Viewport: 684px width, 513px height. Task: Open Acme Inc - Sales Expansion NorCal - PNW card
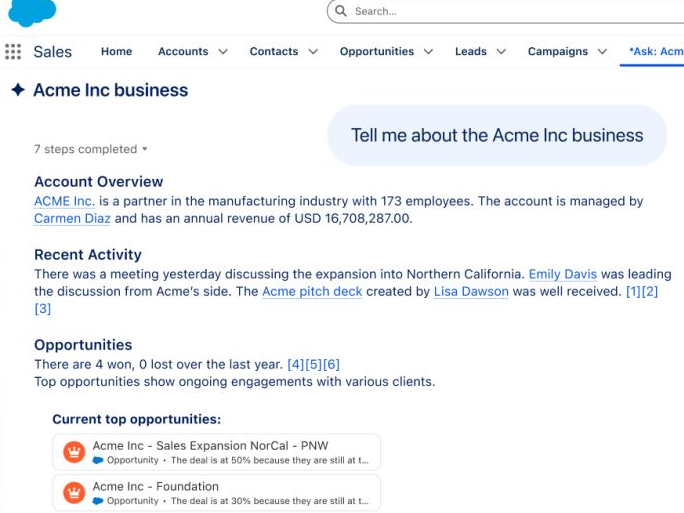216,452
